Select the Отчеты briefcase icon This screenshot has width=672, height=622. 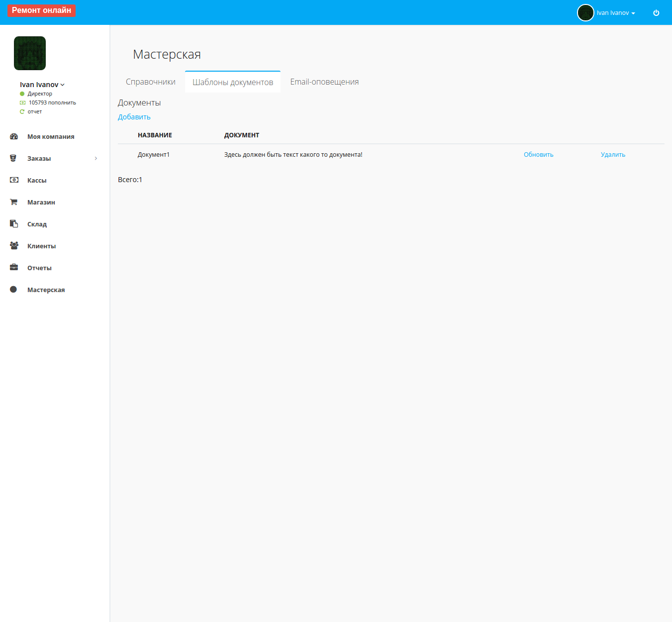pyautogui.click(x=14, y=268)
